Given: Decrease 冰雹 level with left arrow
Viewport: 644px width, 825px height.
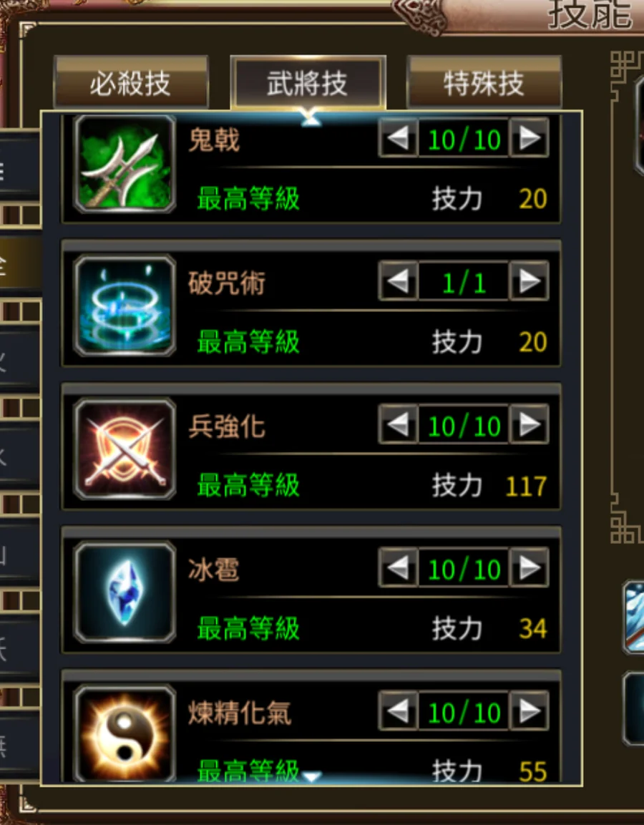Looking at the screenshot, I should (x=399, y=567).
